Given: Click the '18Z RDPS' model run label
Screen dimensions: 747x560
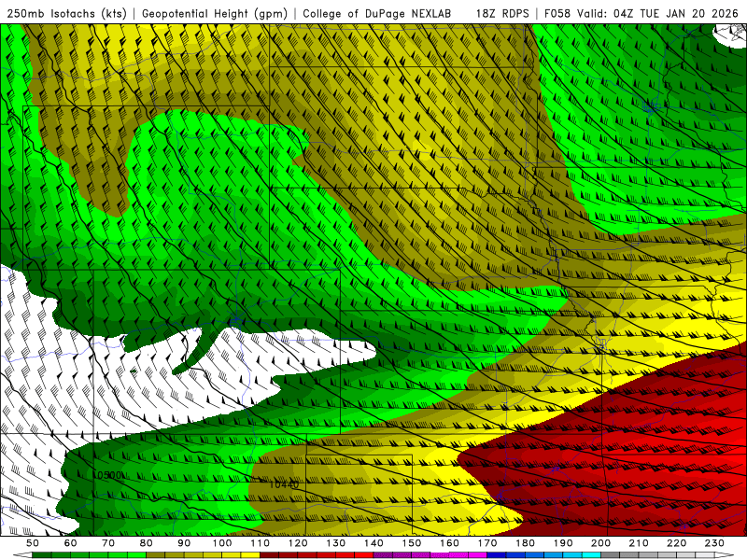Looking at the screenshot, I should point(502,13).
